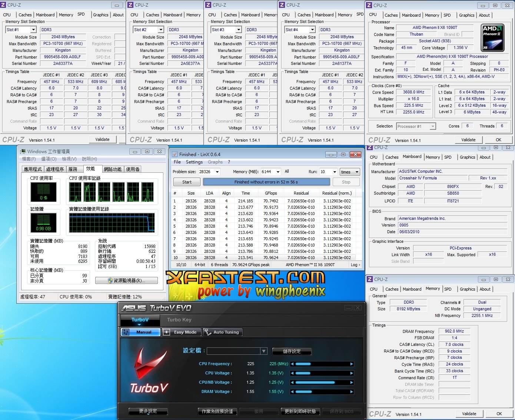Viewport: 515px width, 420px height.
Task: Click the CPU-Z title icon of the CPU tab window
Action: (369, 5)
